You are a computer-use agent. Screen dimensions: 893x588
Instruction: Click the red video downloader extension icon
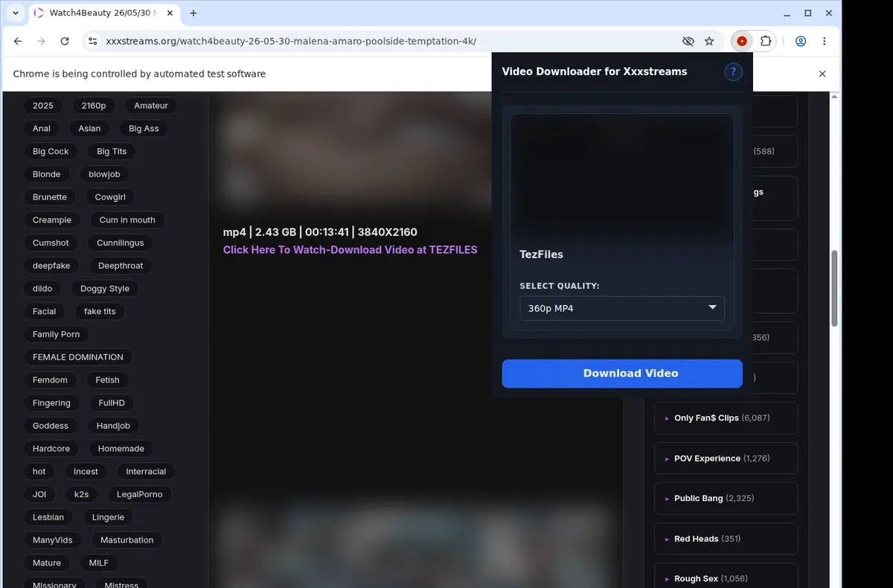coord(741,42)
